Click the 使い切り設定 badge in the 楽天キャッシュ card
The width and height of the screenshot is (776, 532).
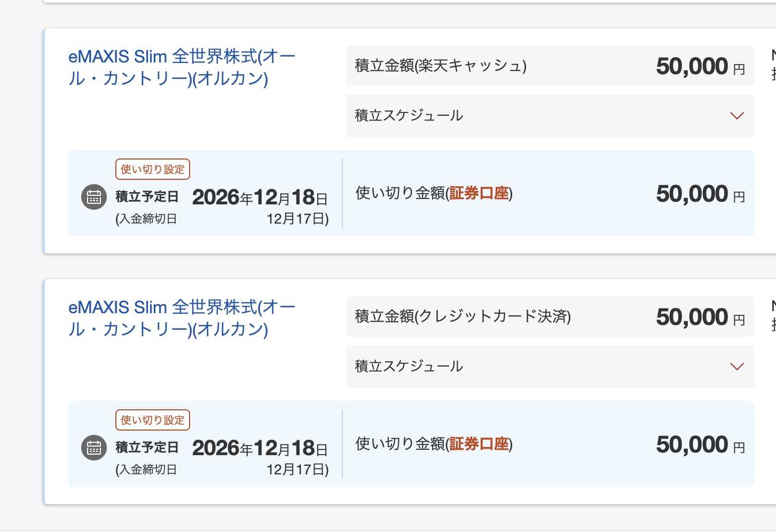click(153, 169)
